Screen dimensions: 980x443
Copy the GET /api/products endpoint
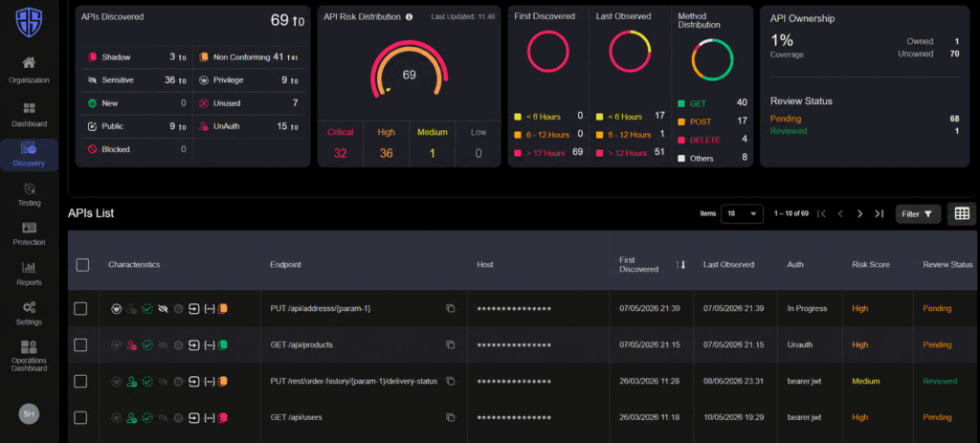[x=450, y=344]
